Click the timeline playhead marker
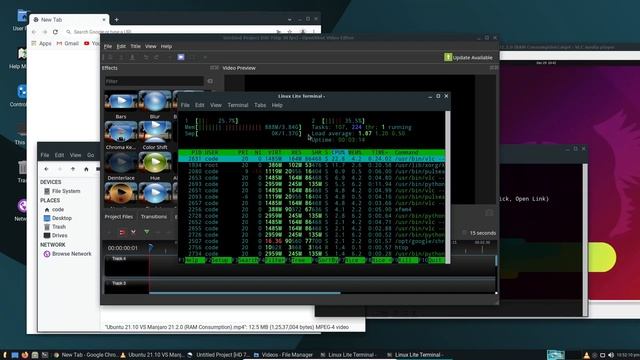The height and width of the screenshot is (360, 640). pos(151,247)
